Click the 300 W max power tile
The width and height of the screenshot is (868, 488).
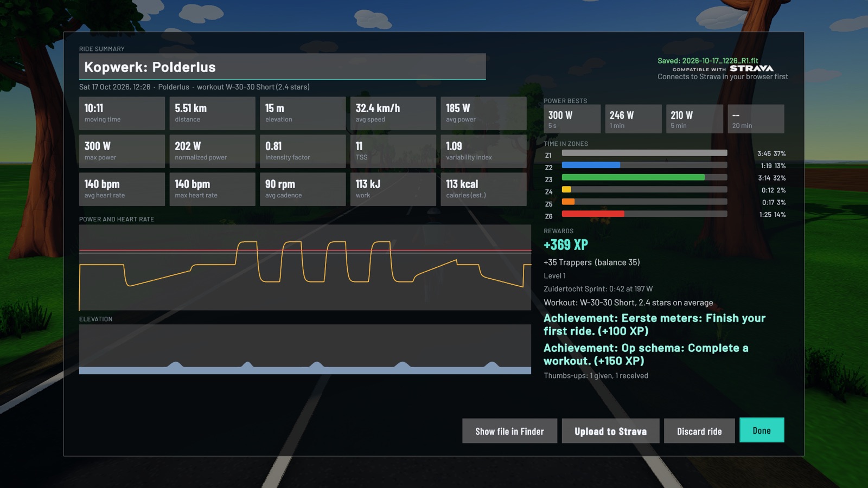122,151
